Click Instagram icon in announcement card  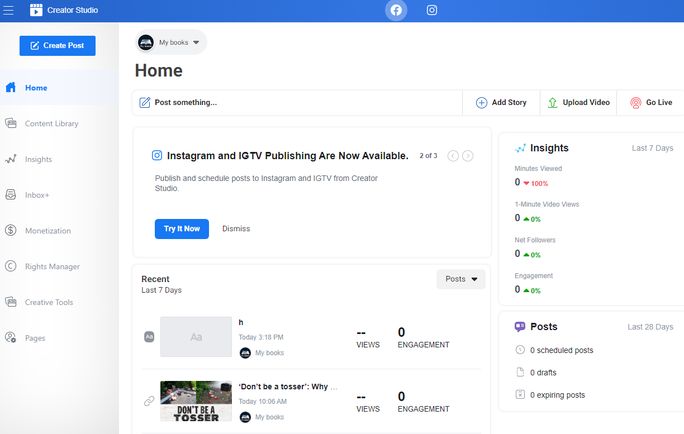157,155
